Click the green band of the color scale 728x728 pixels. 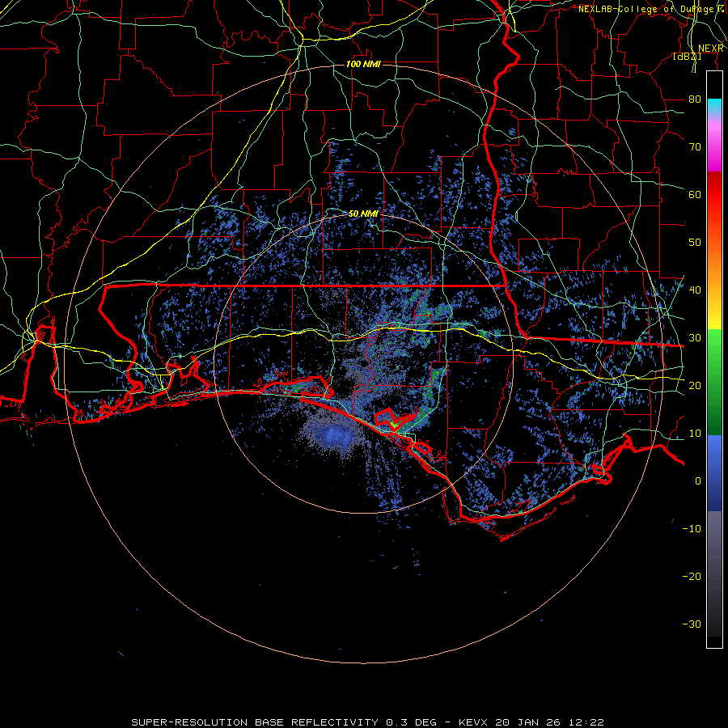(x=714, y=382)
